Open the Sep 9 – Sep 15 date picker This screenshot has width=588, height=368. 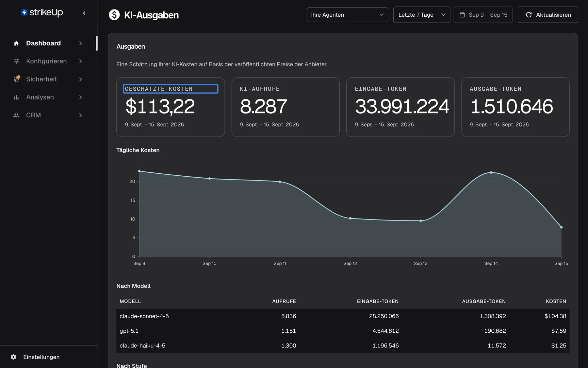click(x=483, y=15)
